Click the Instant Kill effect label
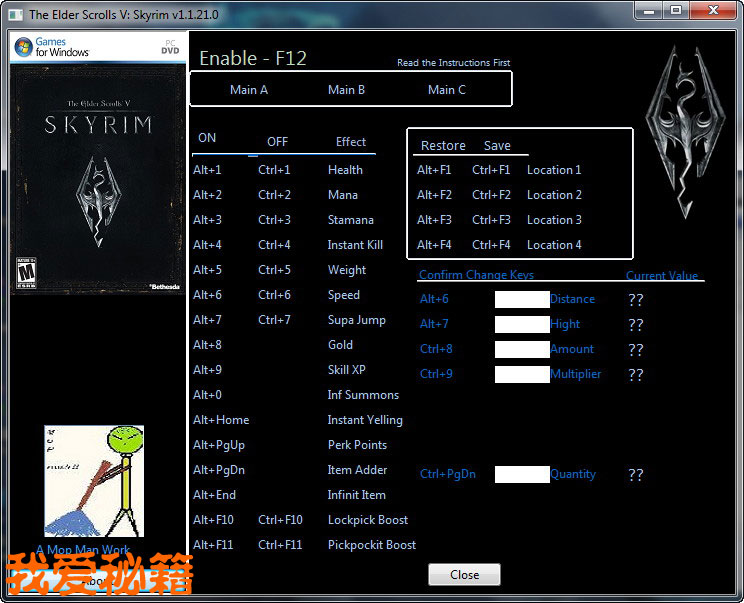 (x=355, y=245)
